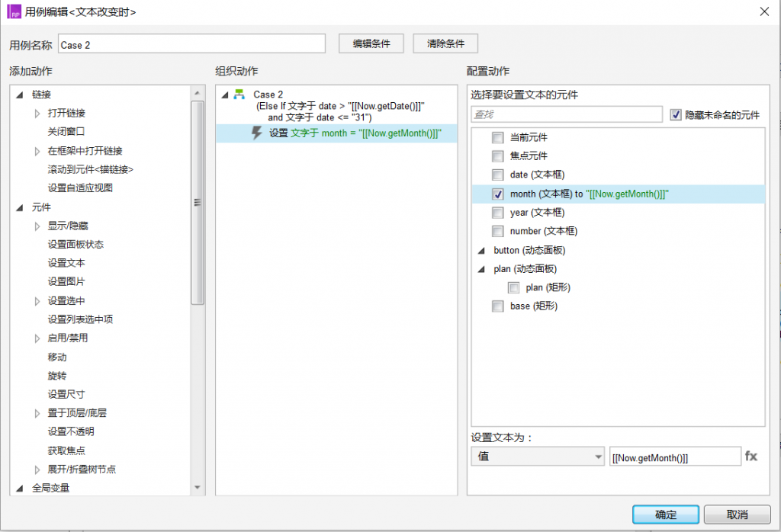Expand 在框架中打开链接 item

click(x=37, y=151)
